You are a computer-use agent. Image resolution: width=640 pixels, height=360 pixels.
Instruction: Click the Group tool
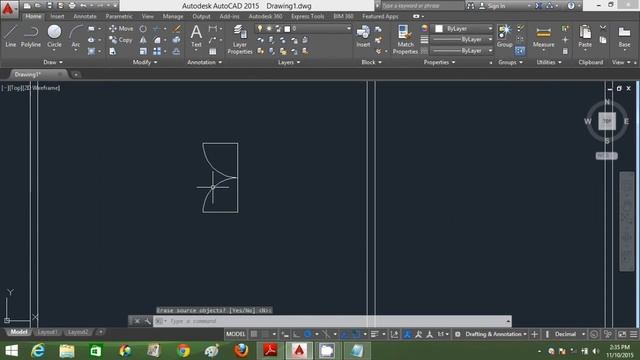[x=504, y=36]
